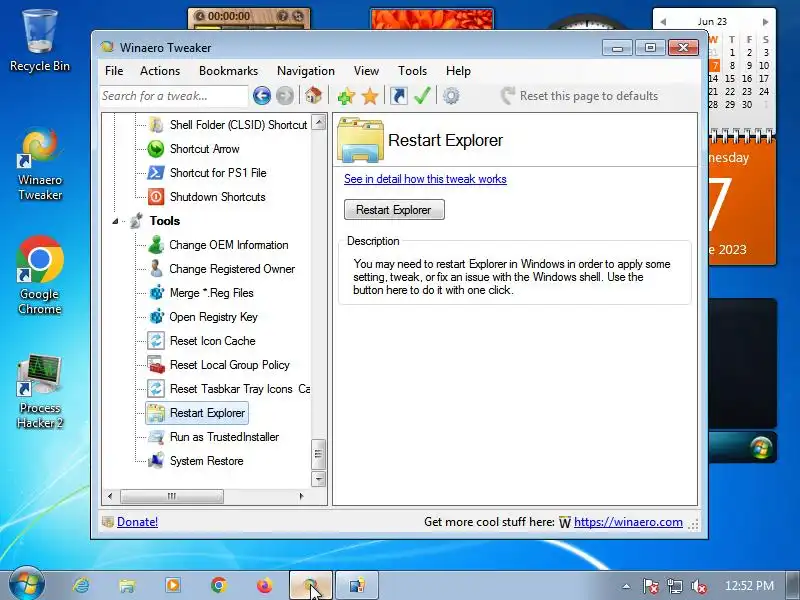Launch Internet Explorer from the taskbar
This screenshot has width=800, height=600.
(81, 585)
